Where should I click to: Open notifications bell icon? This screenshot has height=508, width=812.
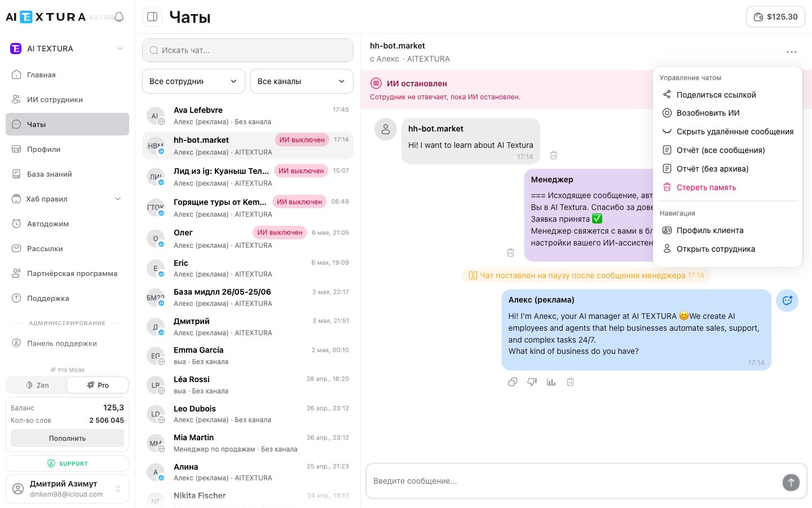pos(119,17)
